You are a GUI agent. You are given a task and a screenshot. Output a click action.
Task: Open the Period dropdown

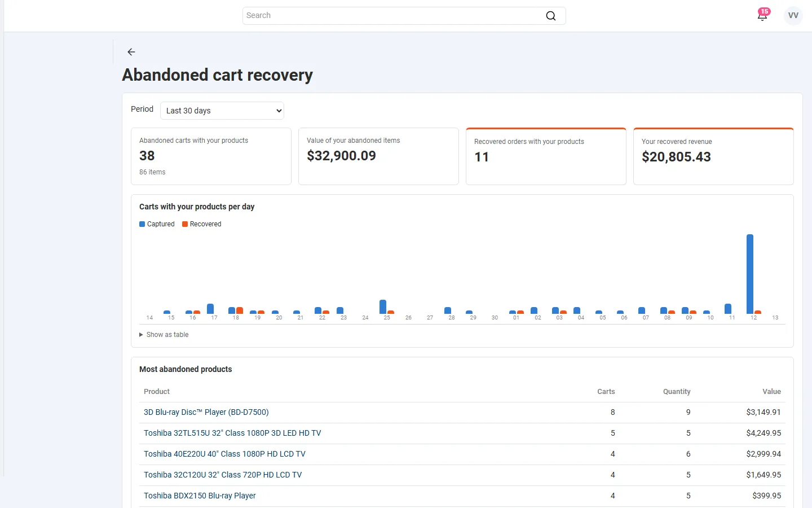222,111
